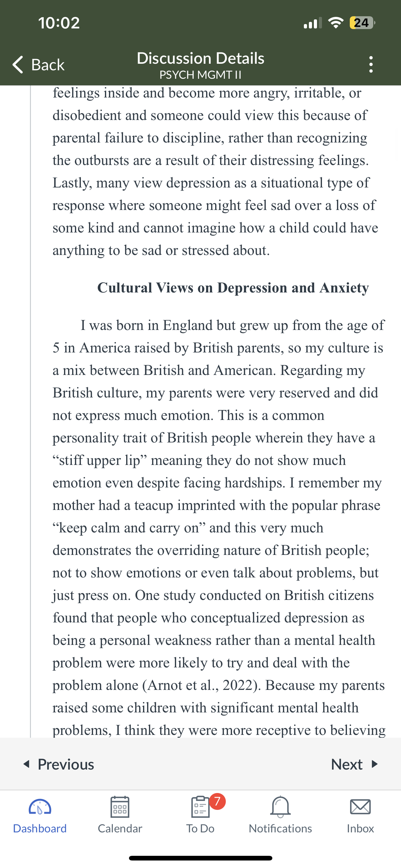Tap the Back chevron arrow icon
This screenshot has height=868, width=401.
18,64
